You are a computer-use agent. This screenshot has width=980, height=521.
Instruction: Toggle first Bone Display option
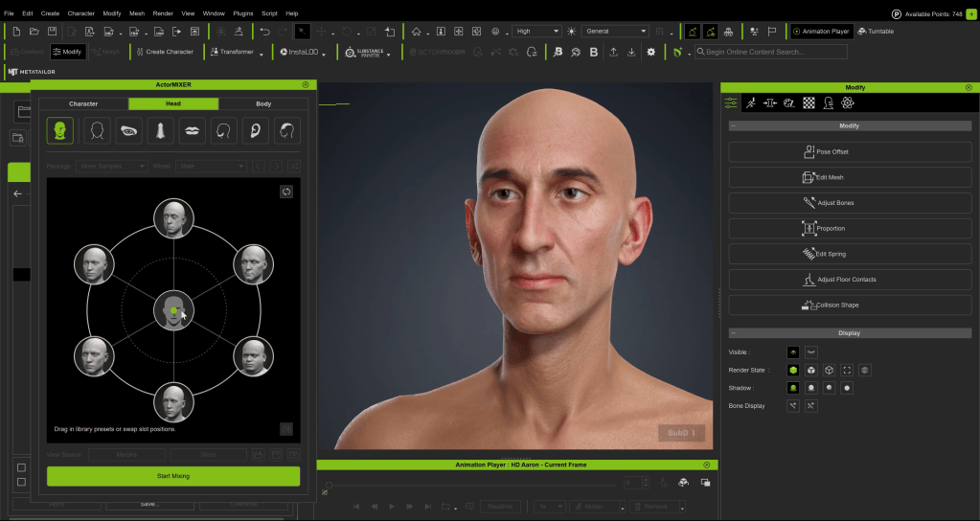point(793,406)
